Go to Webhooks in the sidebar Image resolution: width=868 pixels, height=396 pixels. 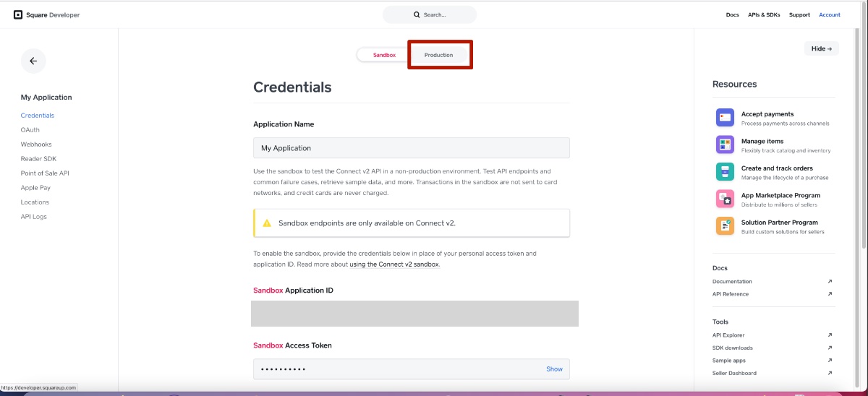(36, 145)
